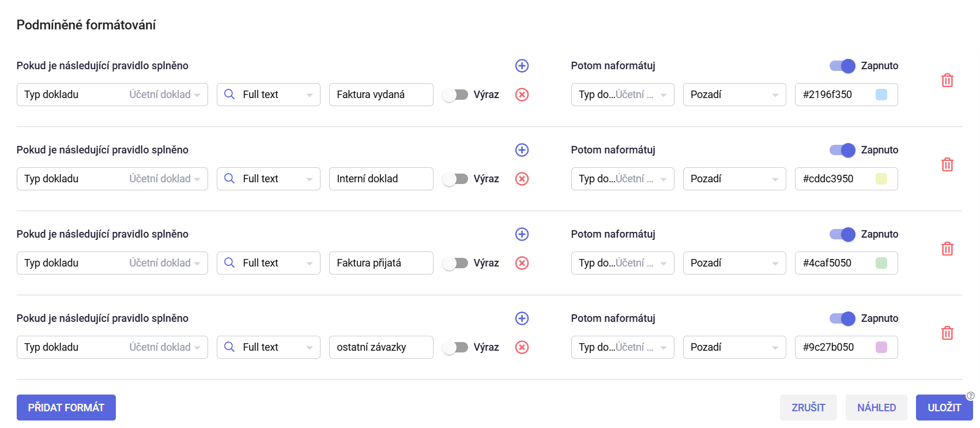The width and height of the screenshot is (980, 428).
Task: Delete the Faktura přijatá rule using trash icon
Action: [947, 249]
